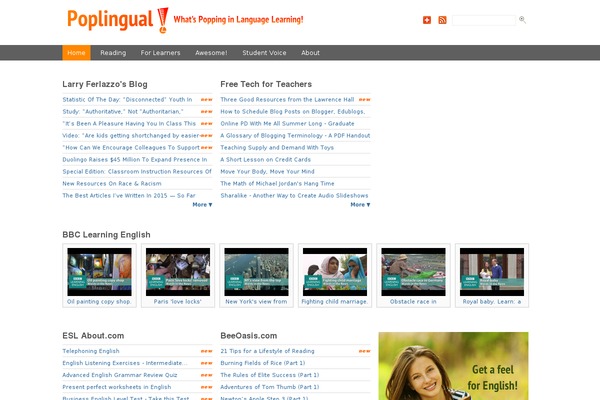Viewport: 600px width, 400px height.
Task: Open 'How to Schedule Blog Posts on Blogger' link
Action: pyautogui.click(x=293, y=111)
